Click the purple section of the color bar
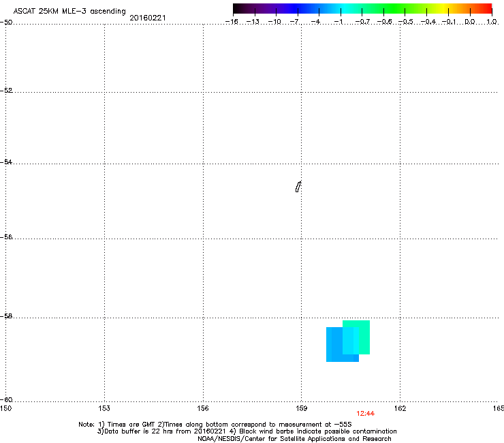The image size is (504, 443). tap(273, 9)
